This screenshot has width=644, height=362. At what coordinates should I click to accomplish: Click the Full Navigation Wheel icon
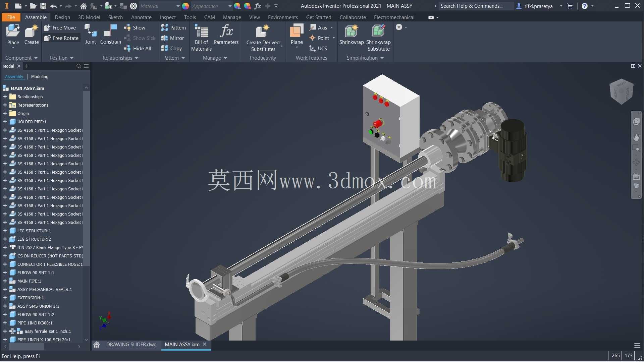(636, 122)
